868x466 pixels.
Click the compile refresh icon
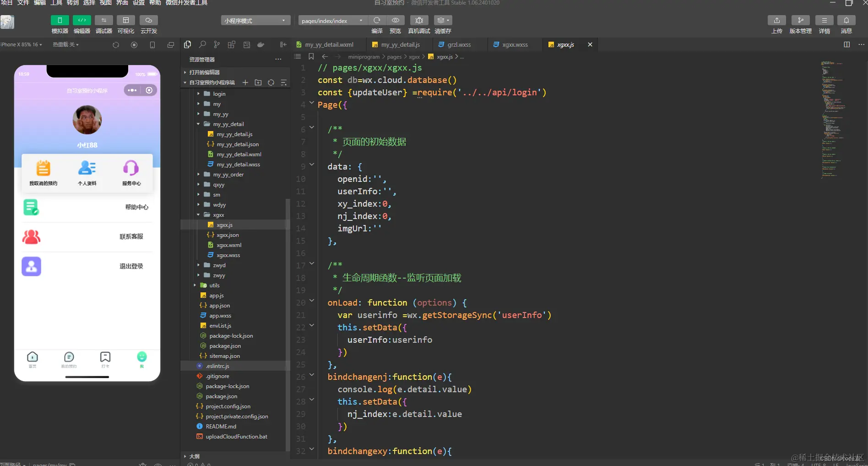pos(377,20)
